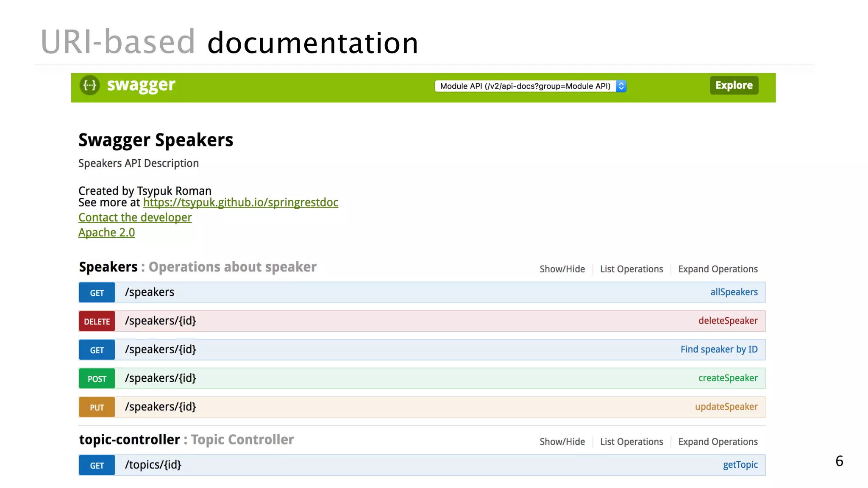
Task: Click the GET badge for /speakers
Action: [x=97, y=293]
